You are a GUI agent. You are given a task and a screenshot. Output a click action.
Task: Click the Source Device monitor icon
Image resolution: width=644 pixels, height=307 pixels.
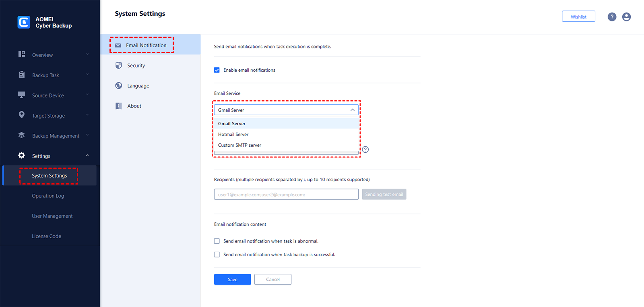pyautogui.click(x=22, y=95)
